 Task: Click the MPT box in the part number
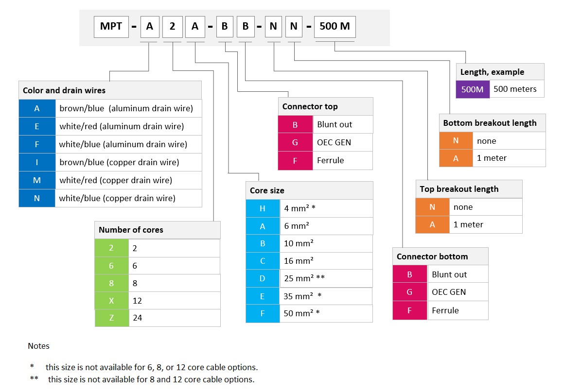tap(111, 26)
